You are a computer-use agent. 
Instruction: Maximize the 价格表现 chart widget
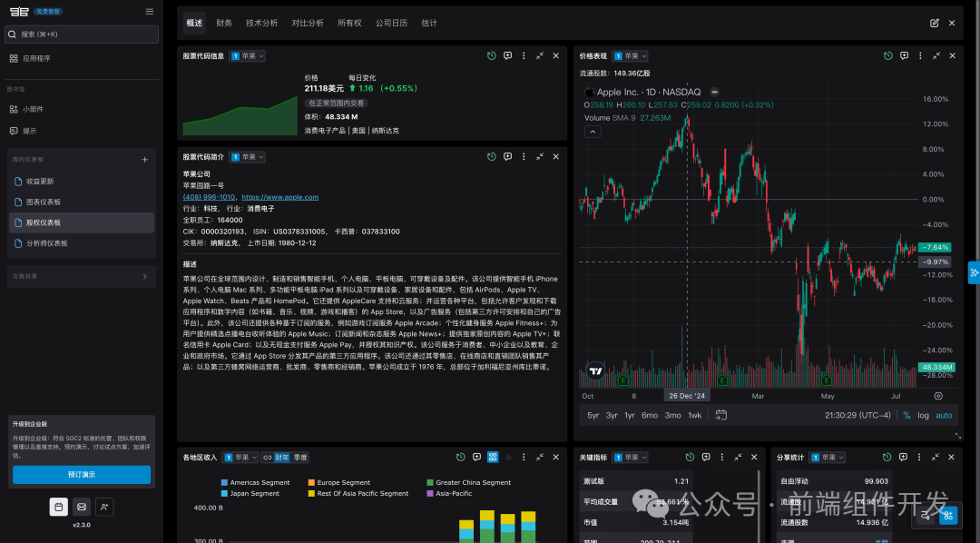tap(936, 55)
